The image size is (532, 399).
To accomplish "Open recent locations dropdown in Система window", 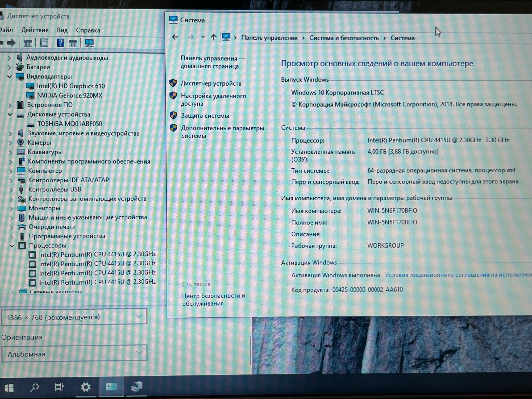I will tap(203, 37).
